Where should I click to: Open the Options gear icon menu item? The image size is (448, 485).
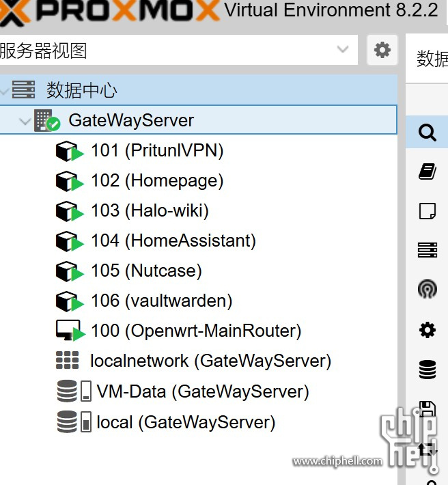(428, 330)
